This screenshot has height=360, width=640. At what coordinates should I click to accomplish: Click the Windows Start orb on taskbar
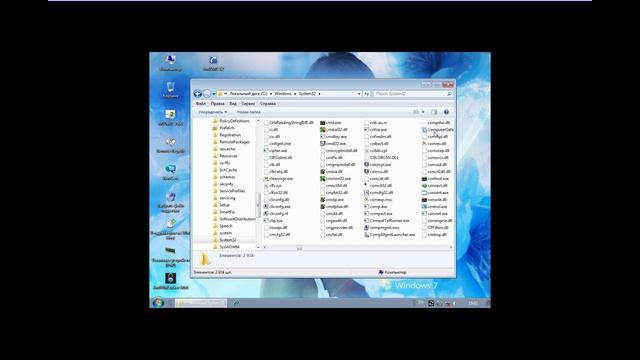158,302
